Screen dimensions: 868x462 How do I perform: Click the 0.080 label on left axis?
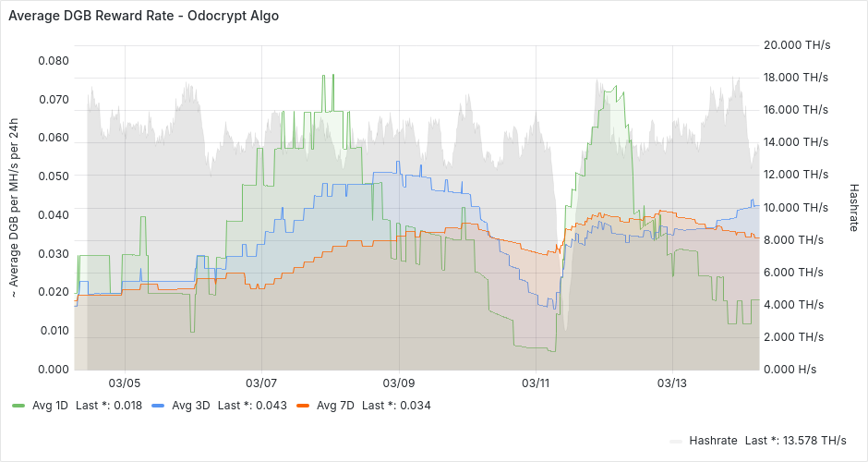(x=53, y=61)
